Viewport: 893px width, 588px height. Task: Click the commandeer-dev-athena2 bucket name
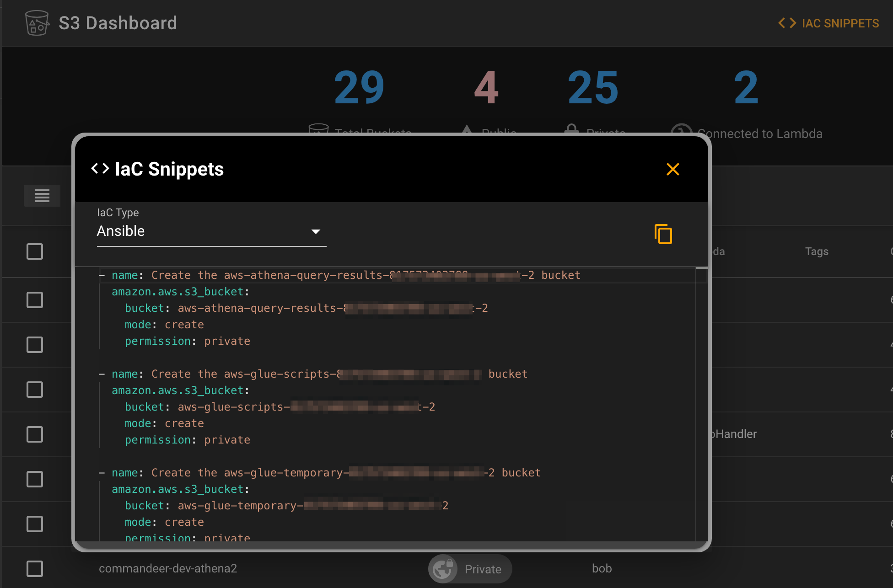(168, 568)
